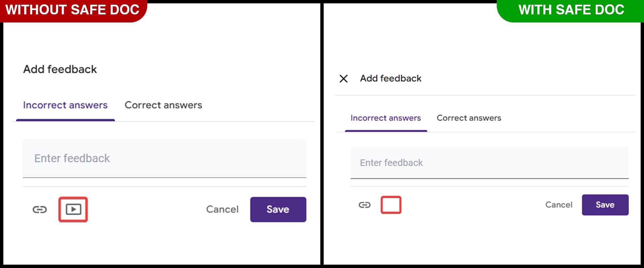
Task: Click the empty red box in With Safe Doc panel
Action: click(x=391, y=205)
